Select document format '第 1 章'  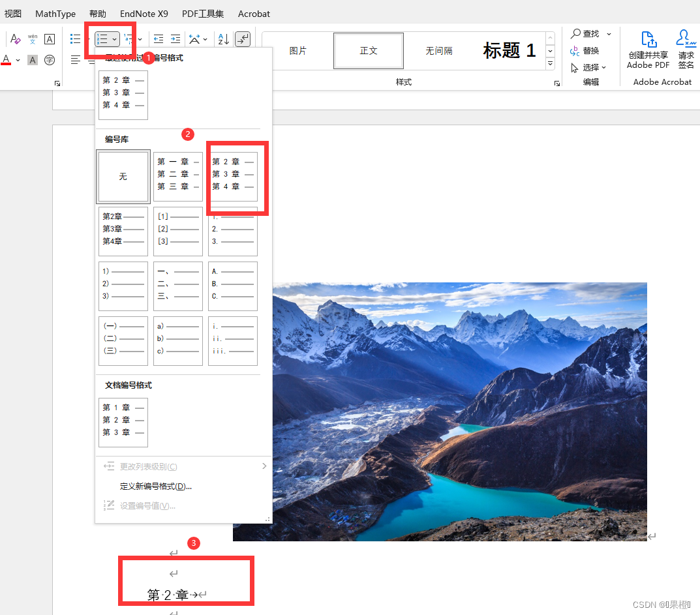123,422
